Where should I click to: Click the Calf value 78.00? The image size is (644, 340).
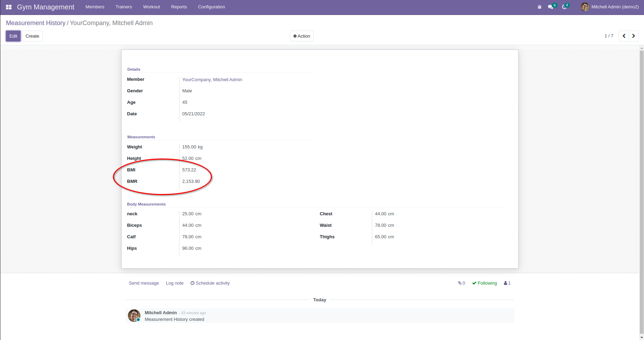188,237
